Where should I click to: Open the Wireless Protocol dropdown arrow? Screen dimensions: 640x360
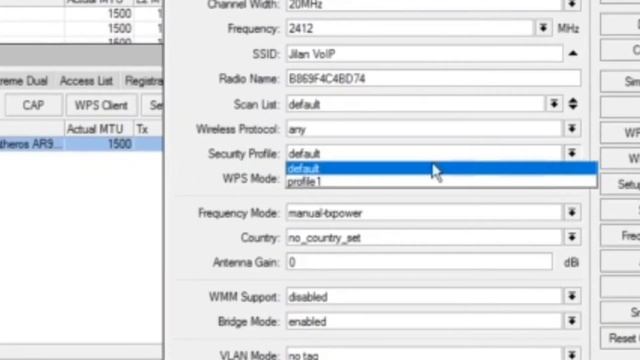click(572, 129)
